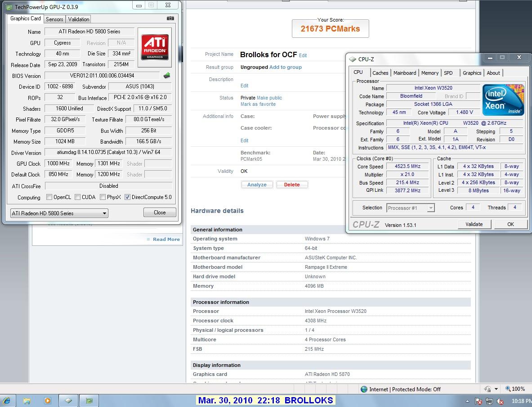This screenshot has width=532, height=407.
Task: Toggle the PhysX checkbox
Action: (103, 197)
